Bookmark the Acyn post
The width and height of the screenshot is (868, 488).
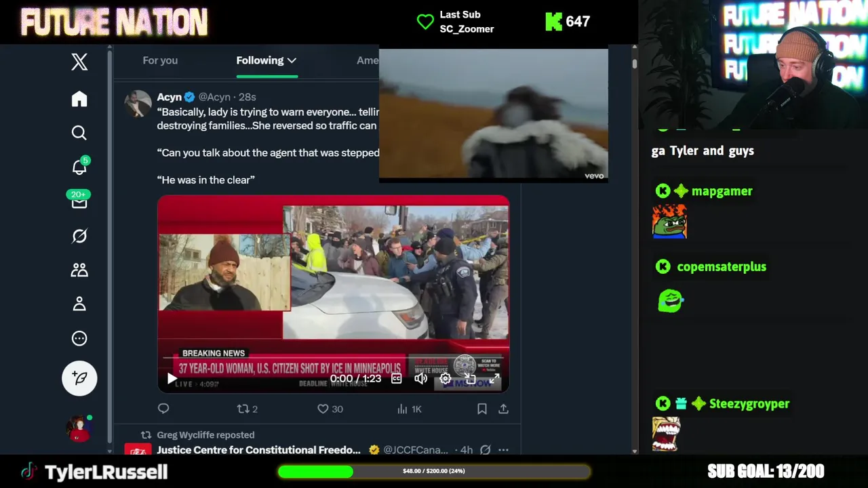[x=481, y=409]
